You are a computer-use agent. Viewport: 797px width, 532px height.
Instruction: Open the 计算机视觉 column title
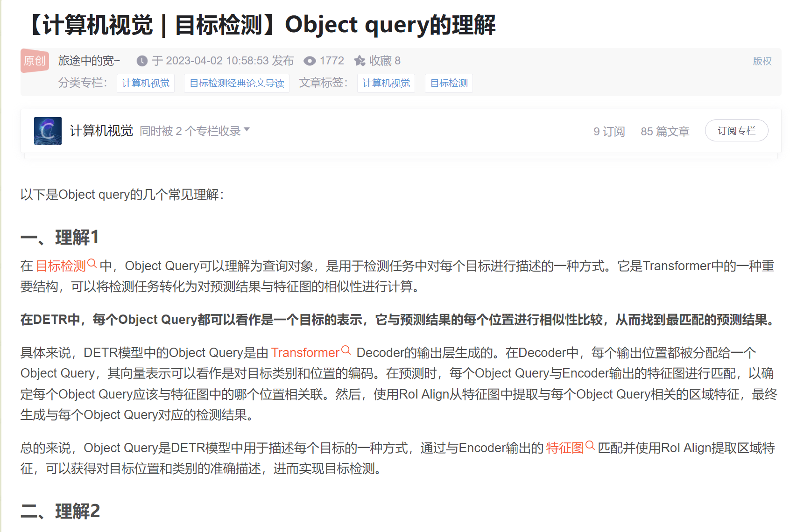pos(101,131)
